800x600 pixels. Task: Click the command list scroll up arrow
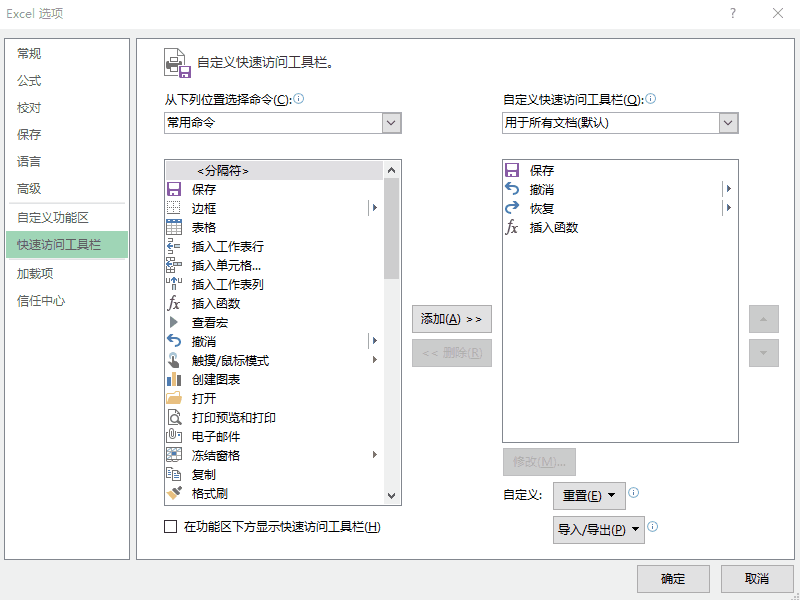click(x=392, y=170)
